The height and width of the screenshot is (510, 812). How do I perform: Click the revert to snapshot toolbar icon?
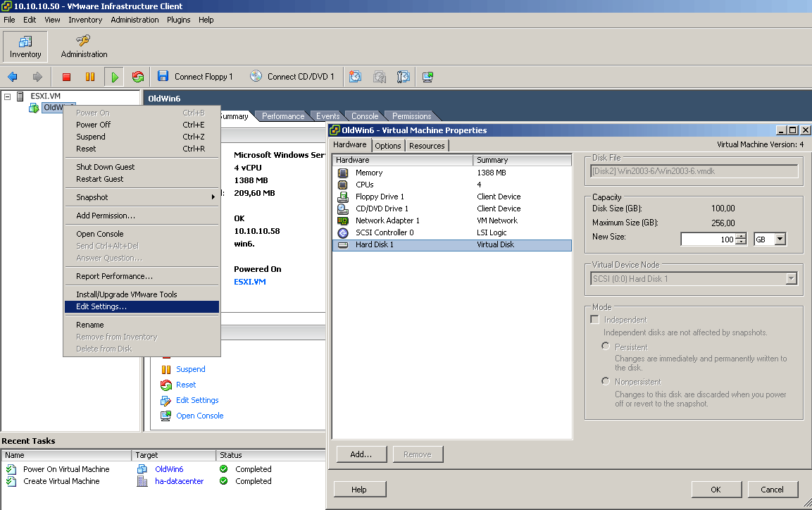tap(380, 77)
